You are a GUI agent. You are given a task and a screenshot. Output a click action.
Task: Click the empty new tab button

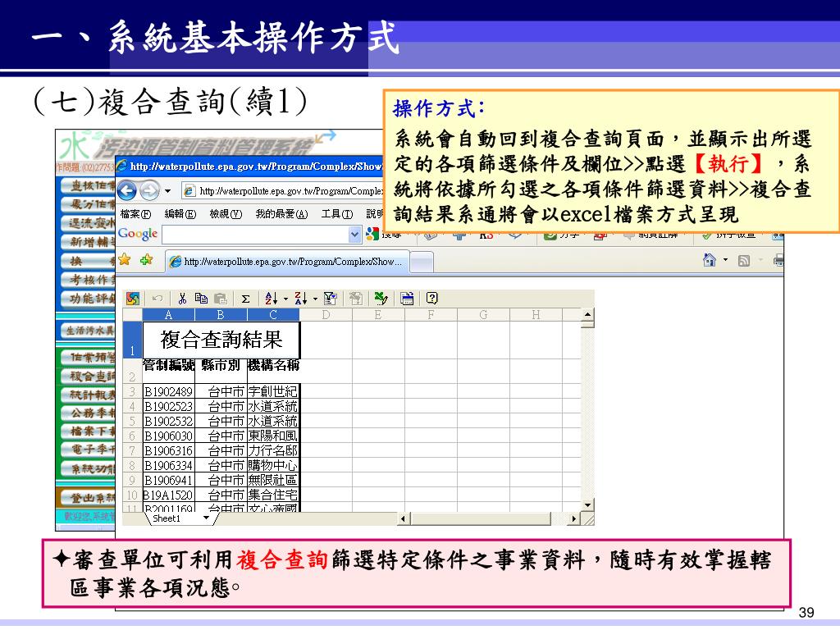[x=422, y=262]
